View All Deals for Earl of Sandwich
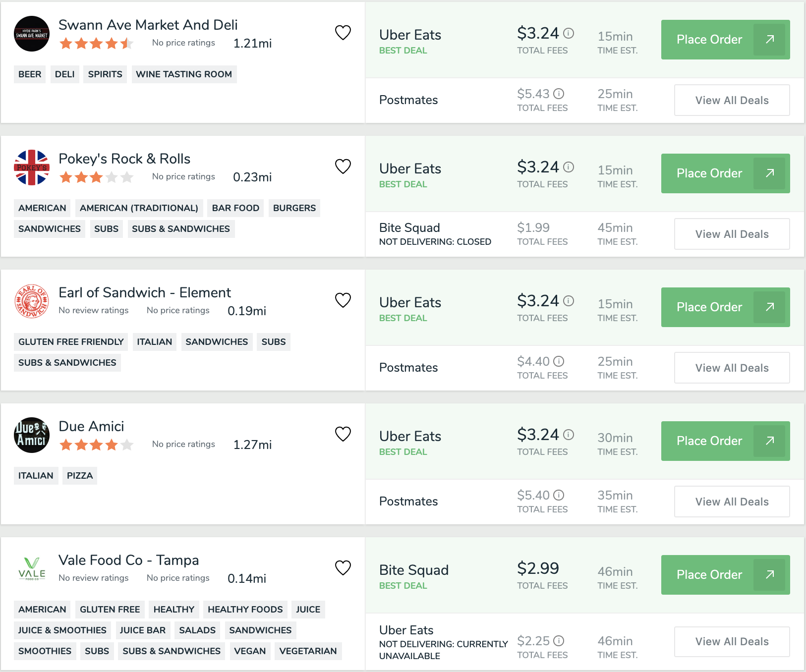The height and width of the screenshot is (672, 806). pos(732,368)
